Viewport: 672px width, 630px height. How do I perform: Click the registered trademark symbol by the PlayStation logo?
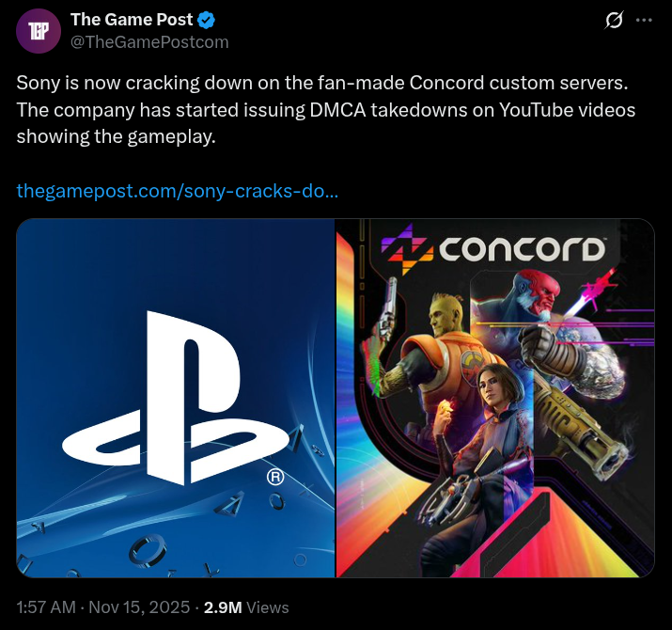pos(275,477)
